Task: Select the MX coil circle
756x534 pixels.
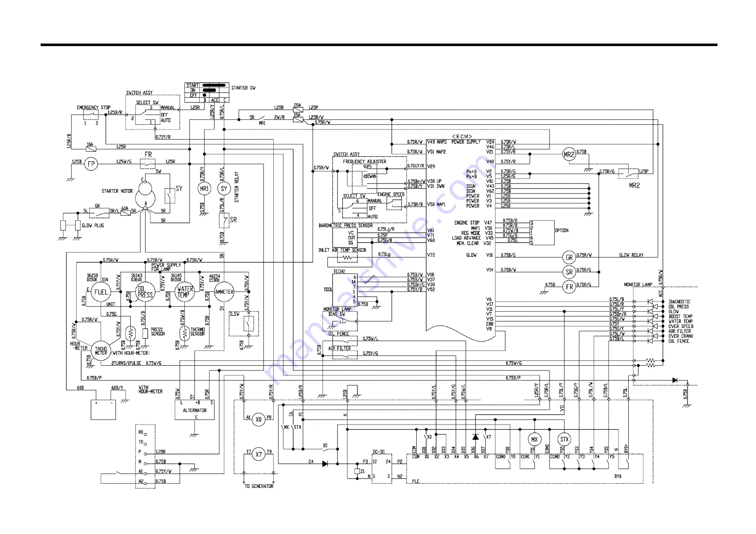Action: [534, 439]
